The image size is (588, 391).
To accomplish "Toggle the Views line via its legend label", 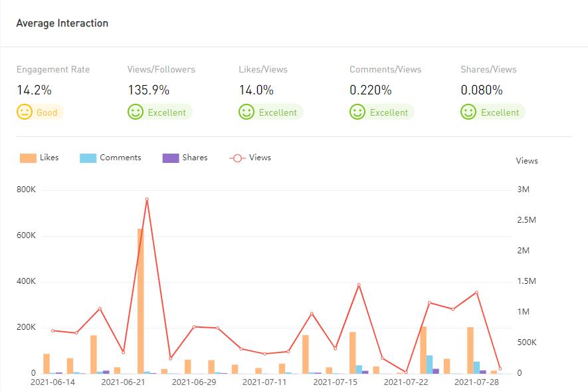I will click(x=260, y=158).
